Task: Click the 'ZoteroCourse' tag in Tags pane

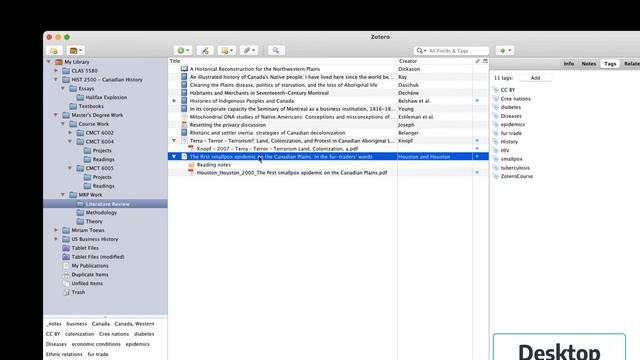Action: coord(517,176)
